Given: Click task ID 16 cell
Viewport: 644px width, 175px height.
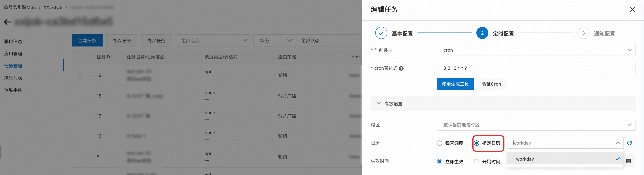Looking at the screenshot, I should [99, 136].
